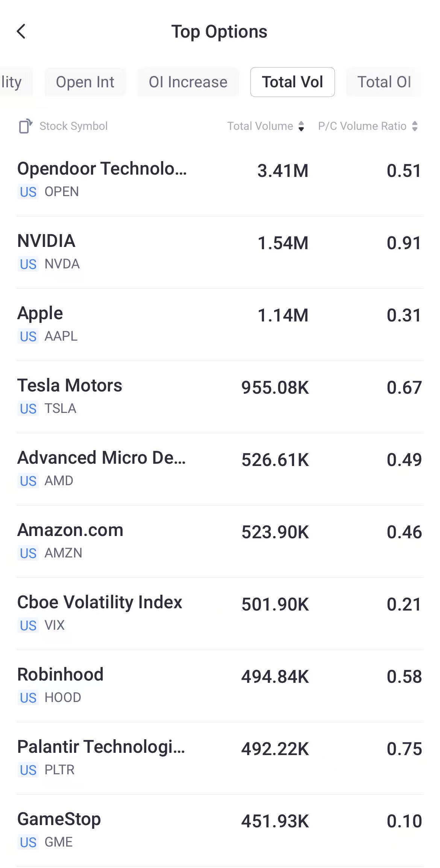This screenshot has width=440, height=868.
Task: Open the Cboe Volatility Index row
Action: (220, 614)
